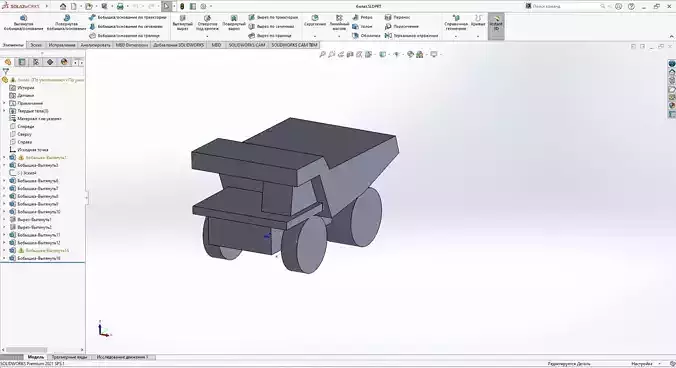Image resolution: width=676 pixels, height=368 pixels.
Task: Select the Swept Boss/Base command
Action: (x=128, y=17)
